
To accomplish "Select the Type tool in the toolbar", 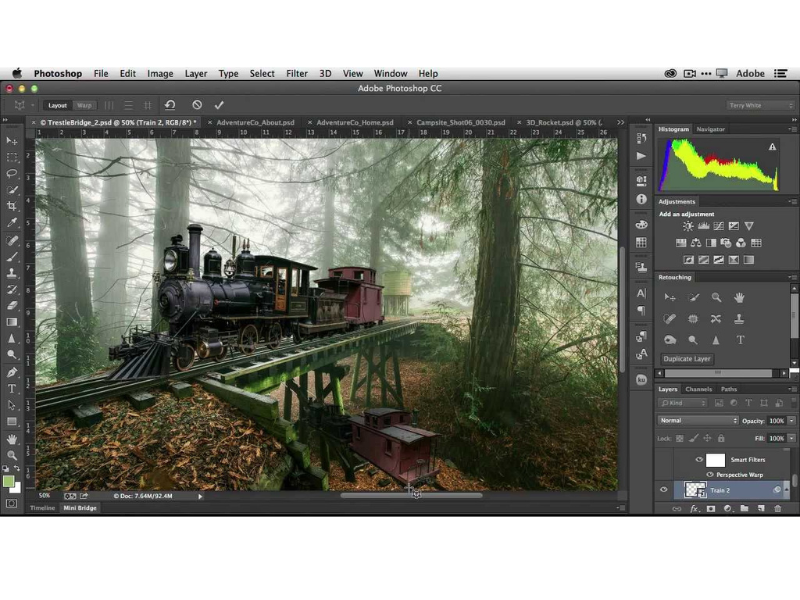I will pos(12,388).
